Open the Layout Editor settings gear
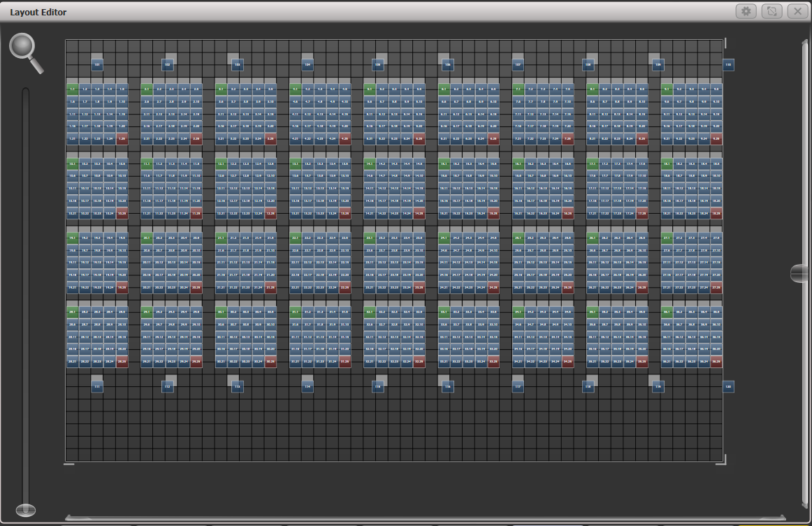812x526 pixels. [x=746, y=11]
